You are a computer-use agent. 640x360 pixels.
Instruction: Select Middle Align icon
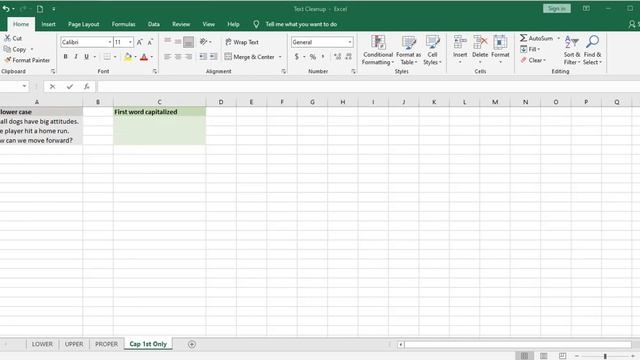(178, 42)
